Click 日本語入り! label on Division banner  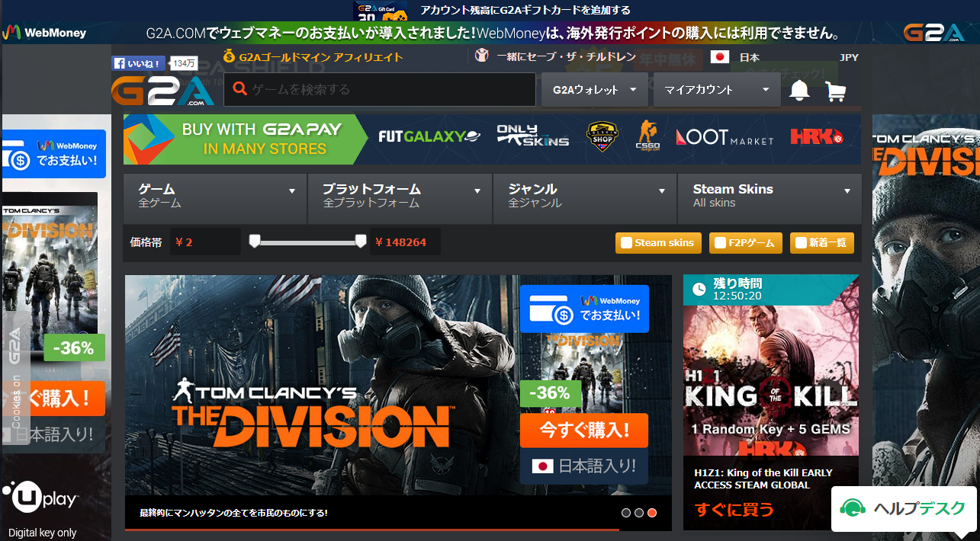(x=584, y=466)
